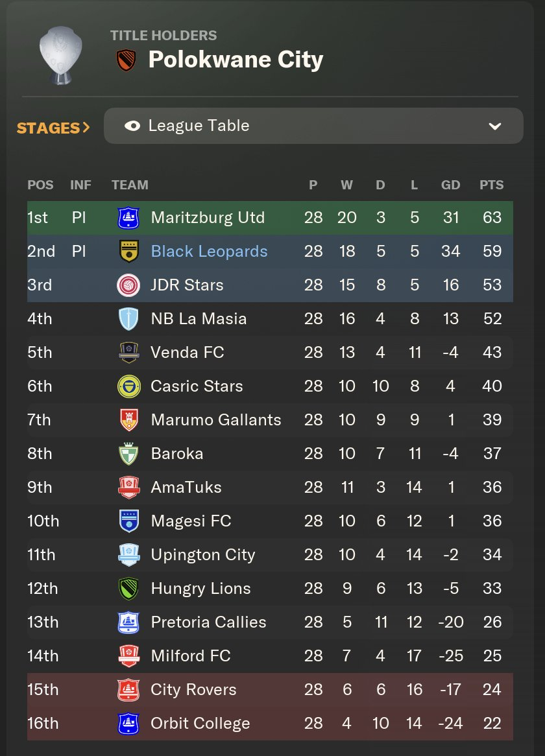Select the Orbit College relegation row

tap(270, 724)
